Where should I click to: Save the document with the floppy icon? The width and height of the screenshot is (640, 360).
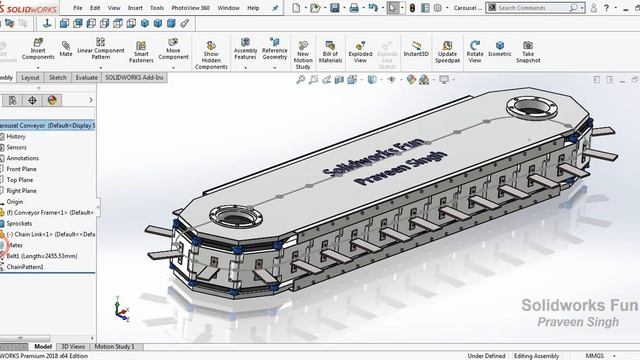(335, 8)
